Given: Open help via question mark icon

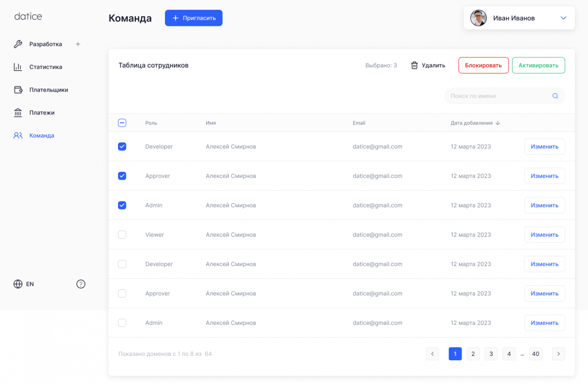Looking at the screenshot, I should (81, 284).
